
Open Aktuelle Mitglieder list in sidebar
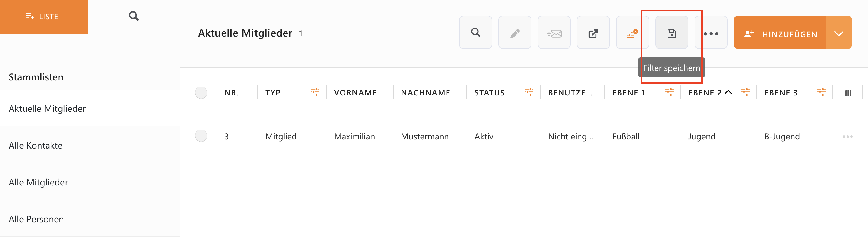89,109
